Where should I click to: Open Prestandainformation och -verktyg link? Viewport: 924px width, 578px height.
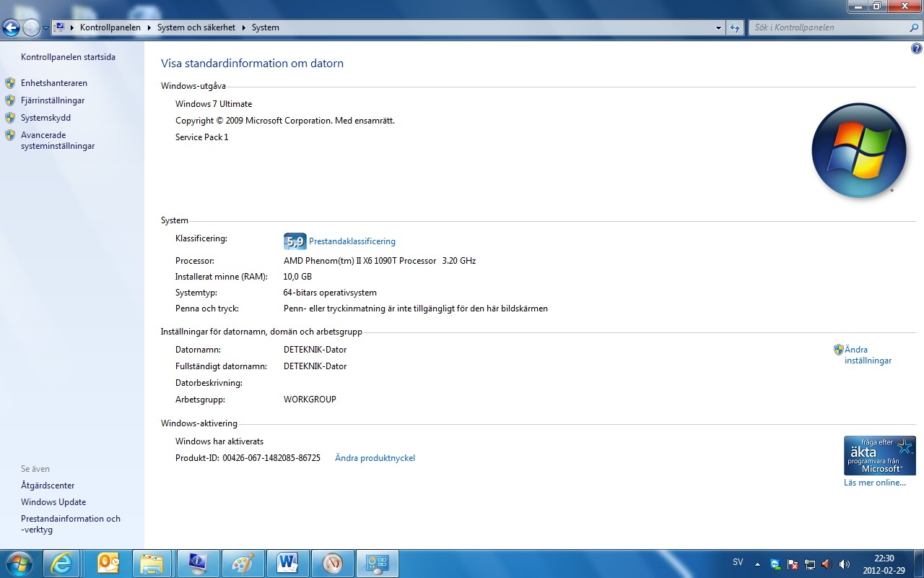tap(71, 524)
